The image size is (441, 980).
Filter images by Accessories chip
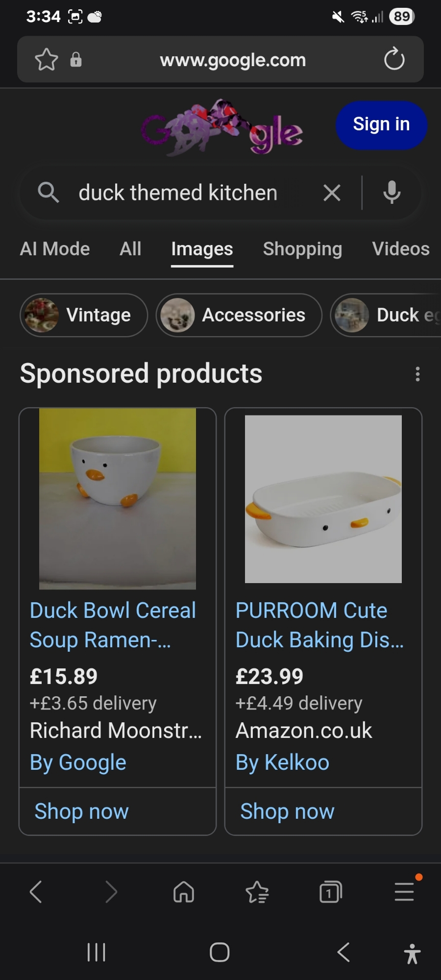pyautogui.click(x=239, y=315)
